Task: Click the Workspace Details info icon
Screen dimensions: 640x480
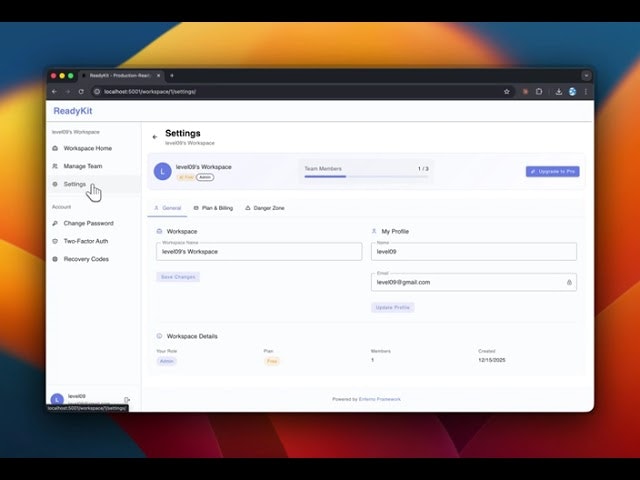Action: 159,336
